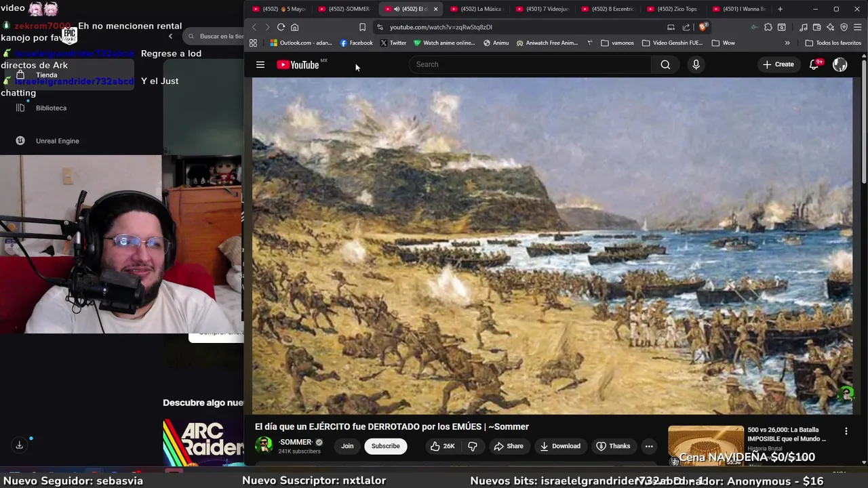
Task: Open the Facebook bookmark
Action: pyautogui.click(x=357, y=43)
